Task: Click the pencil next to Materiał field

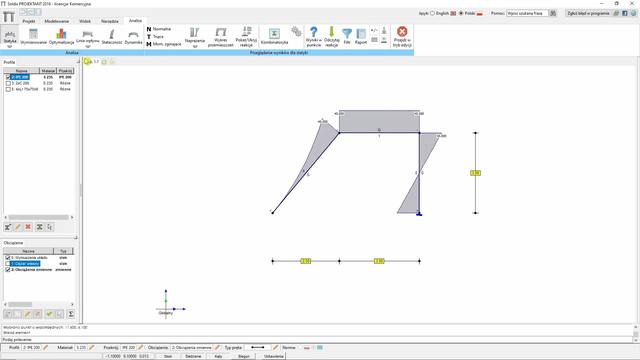Action: [92, 347]
